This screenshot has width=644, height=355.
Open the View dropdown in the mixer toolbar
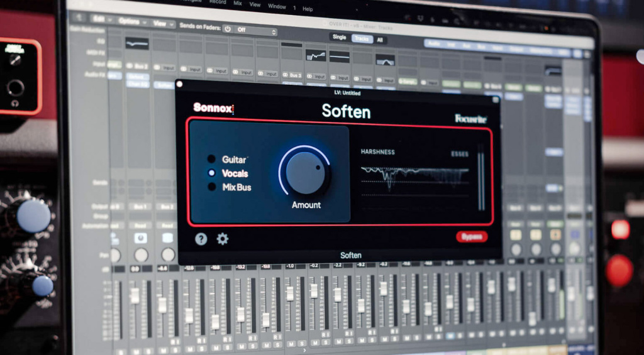(163, 24)
